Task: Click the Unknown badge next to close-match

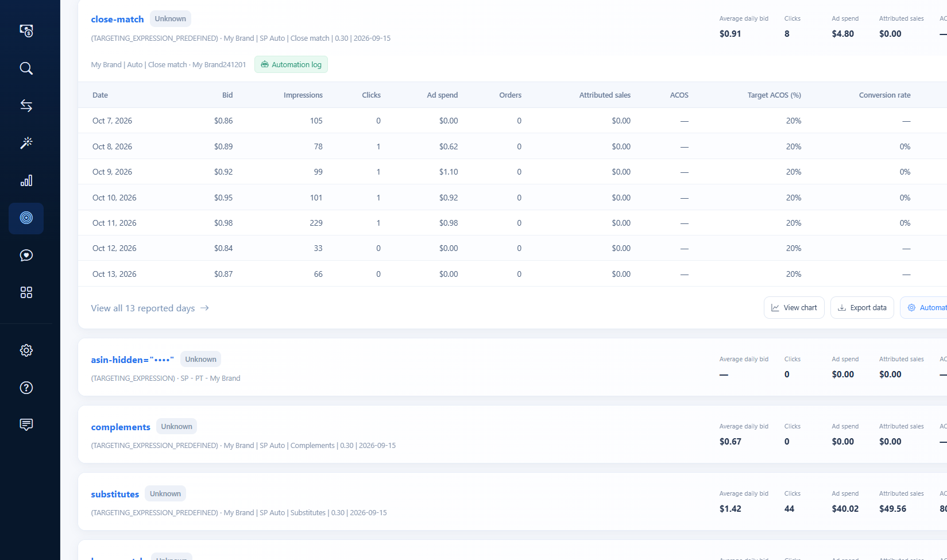Action: 171,18
